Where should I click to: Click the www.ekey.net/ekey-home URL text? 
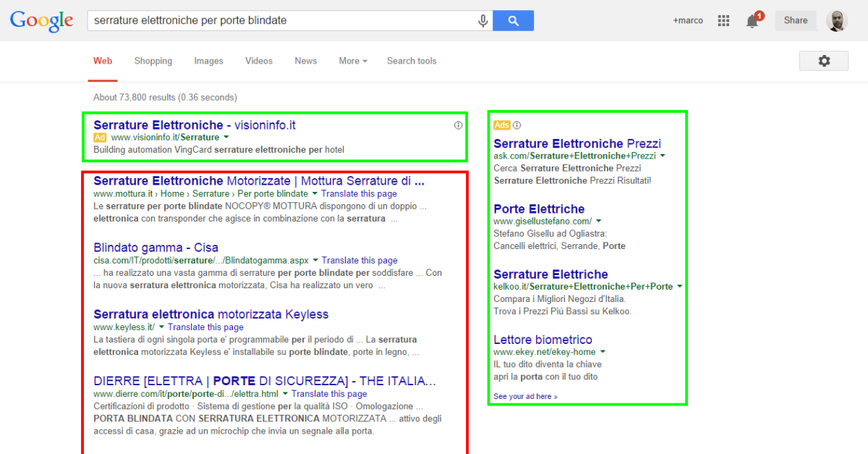[x=545, y=352]
